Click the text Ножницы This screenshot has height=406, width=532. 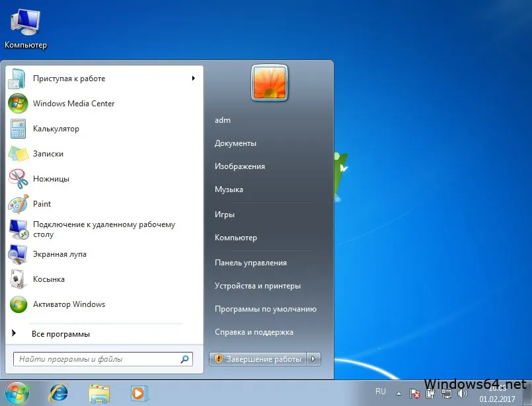pos(51,179)
